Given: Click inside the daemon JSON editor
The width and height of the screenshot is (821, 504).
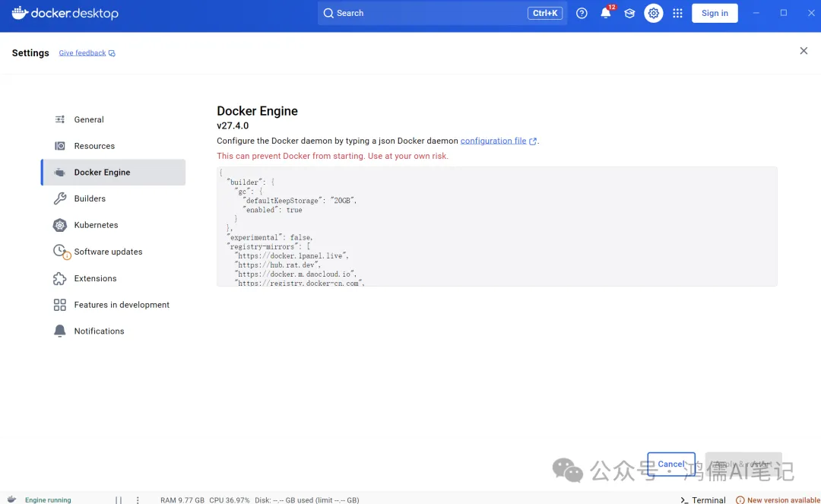Looking at the screenshot, I should click(x=497, y=227).
